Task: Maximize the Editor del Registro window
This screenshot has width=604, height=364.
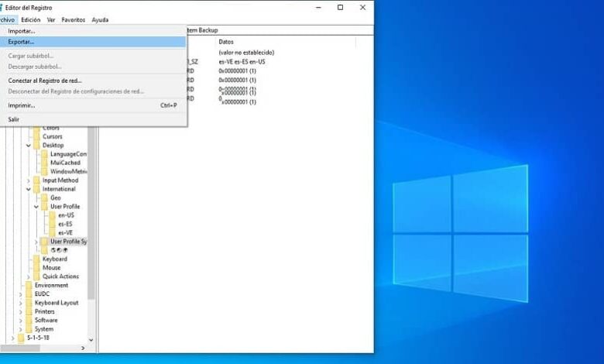Action: tap(340, 7)
